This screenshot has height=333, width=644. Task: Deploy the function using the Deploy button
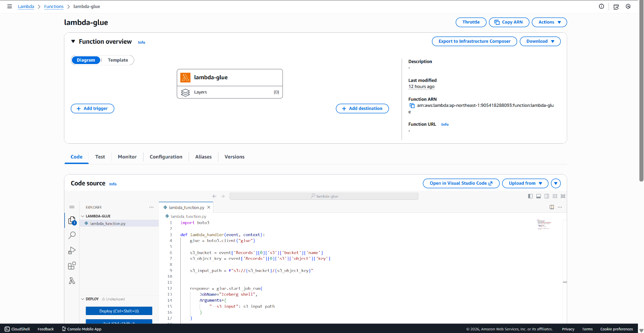coord(118,310)
